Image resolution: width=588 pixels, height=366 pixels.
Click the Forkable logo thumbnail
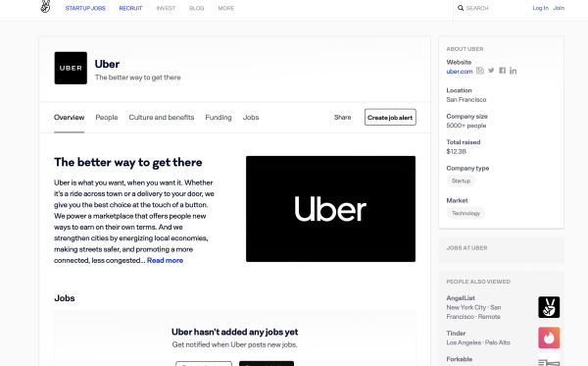click(x=549, y=359)
